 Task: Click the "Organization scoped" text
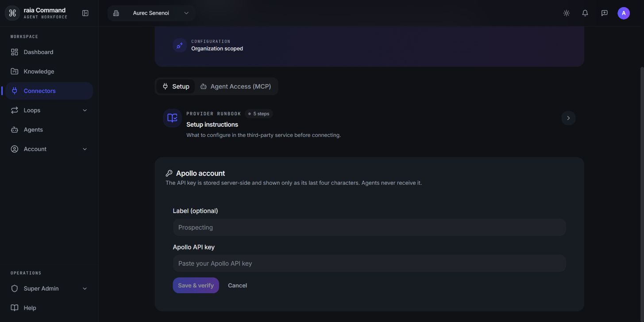tap(217, 49)
